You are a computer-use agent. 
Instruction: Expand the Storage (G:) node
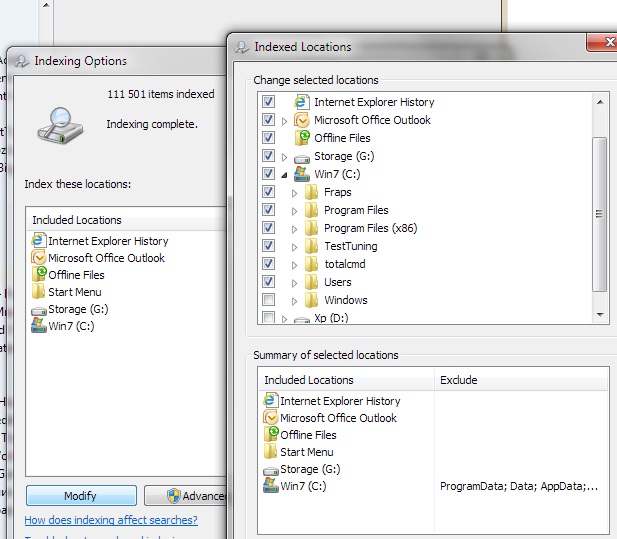284,157
